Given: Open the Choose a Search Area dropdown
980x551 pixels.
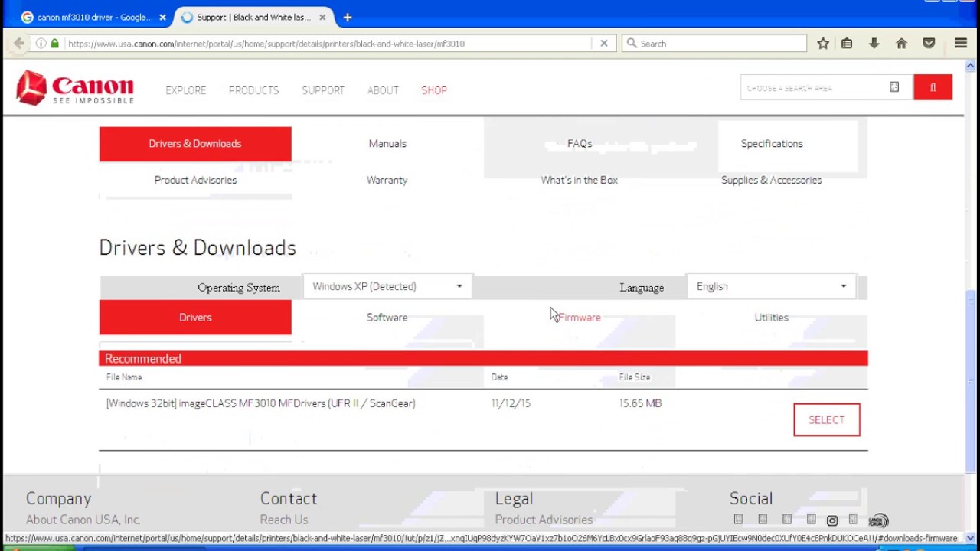Looking at the screenshot, I should (x=826, y=87).
